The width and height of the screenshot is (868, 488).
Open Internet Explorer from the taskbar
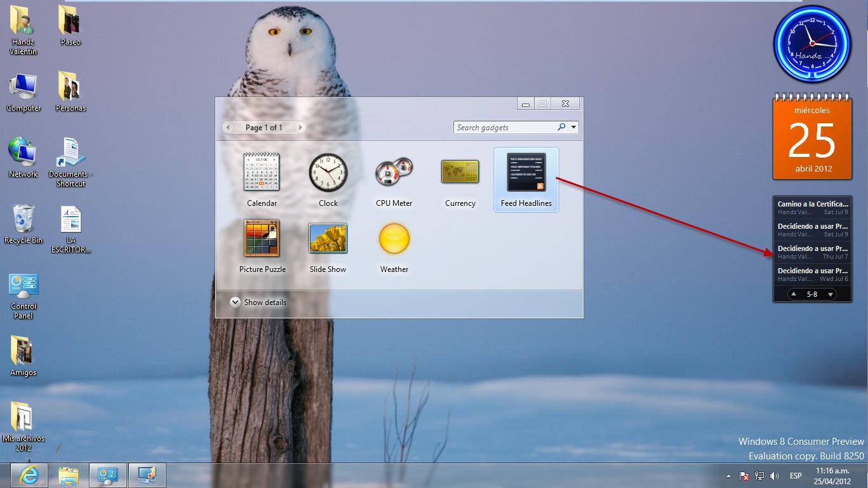tap(29, 475)
